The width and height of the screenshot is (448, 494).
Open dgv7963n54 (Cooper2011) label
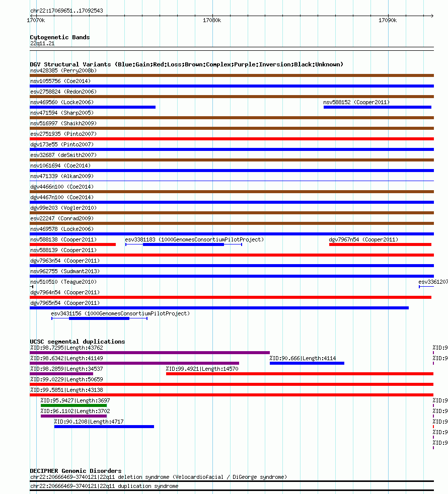[65, 261]
